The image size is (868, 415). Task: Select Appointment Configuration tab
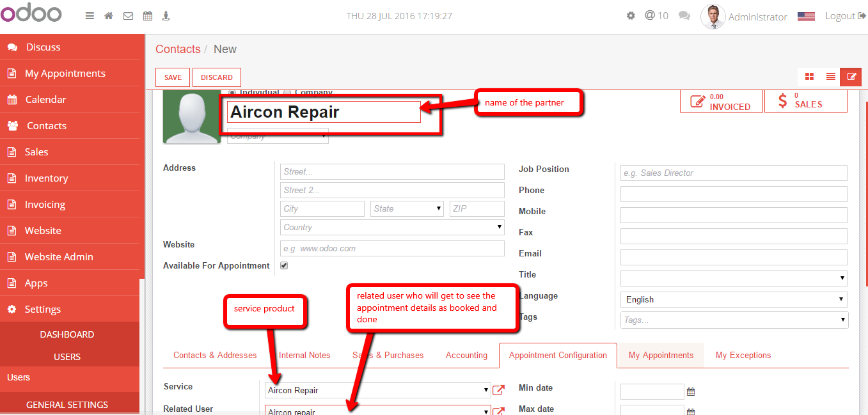coord(558,356)
